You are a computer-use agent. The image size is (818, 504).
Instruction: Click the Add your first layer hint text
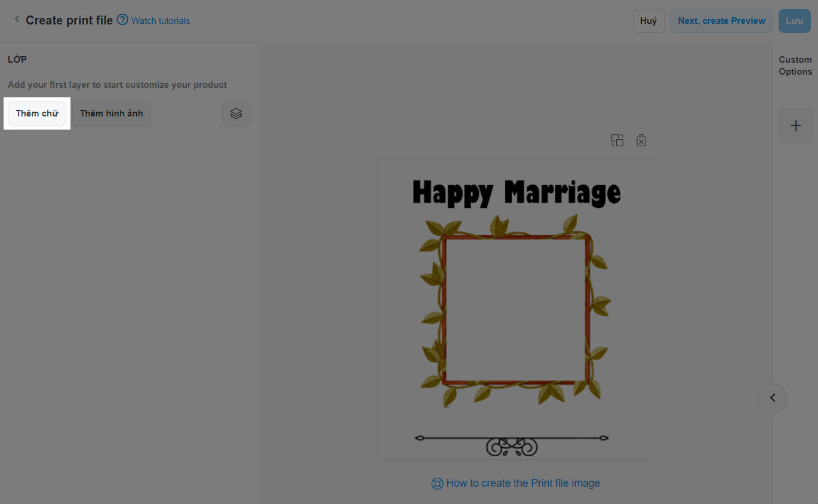click(x=118, y=85)
